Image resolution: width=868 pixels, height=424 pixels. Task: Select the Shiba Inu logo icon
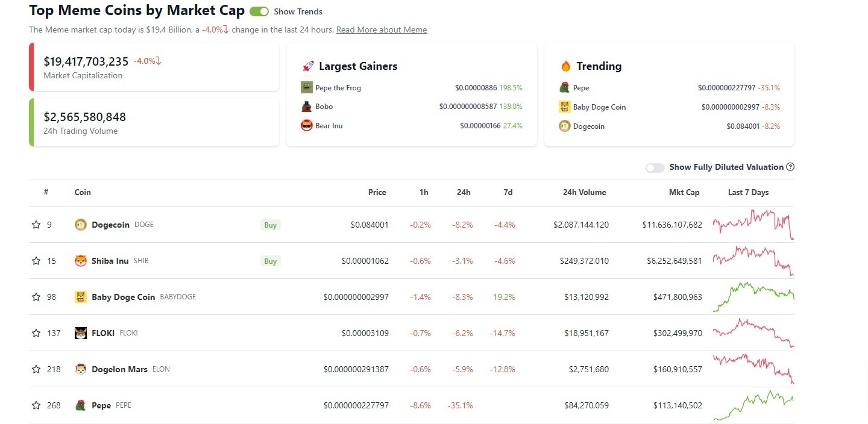click(80, 260)
